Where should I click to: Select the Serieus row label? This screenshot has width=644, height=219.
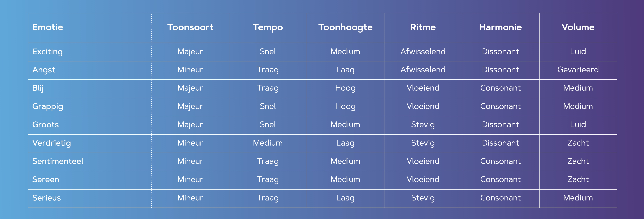click(x=47, y=198)
